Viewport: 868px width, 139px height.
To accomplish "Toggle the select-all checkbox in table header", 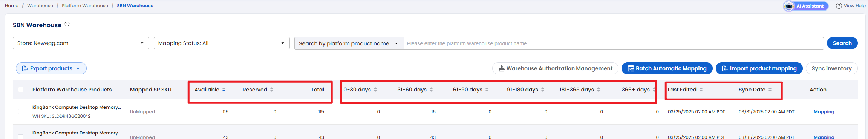I will coord(21,90).
